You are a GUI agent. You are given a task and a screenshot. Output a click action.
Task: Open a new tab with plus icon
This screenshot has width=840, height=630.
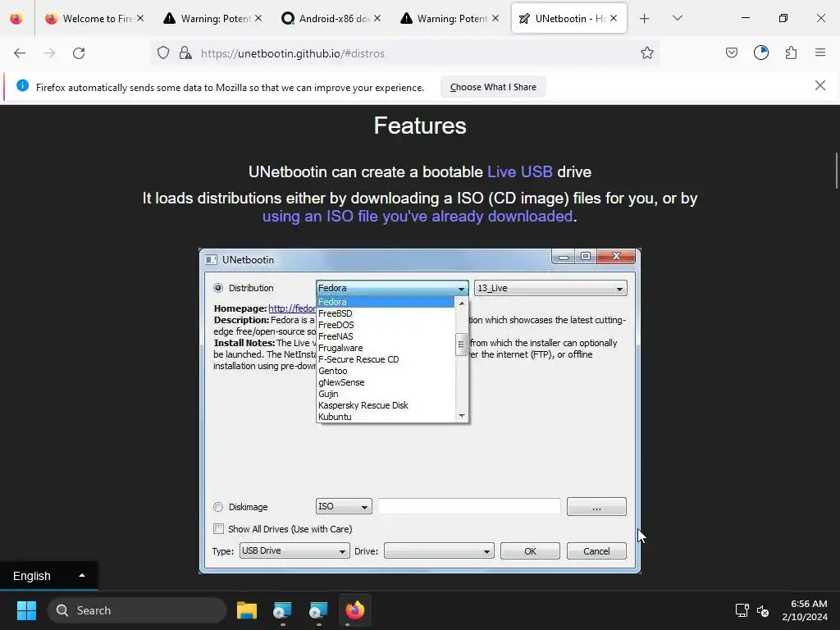point(645,19)
